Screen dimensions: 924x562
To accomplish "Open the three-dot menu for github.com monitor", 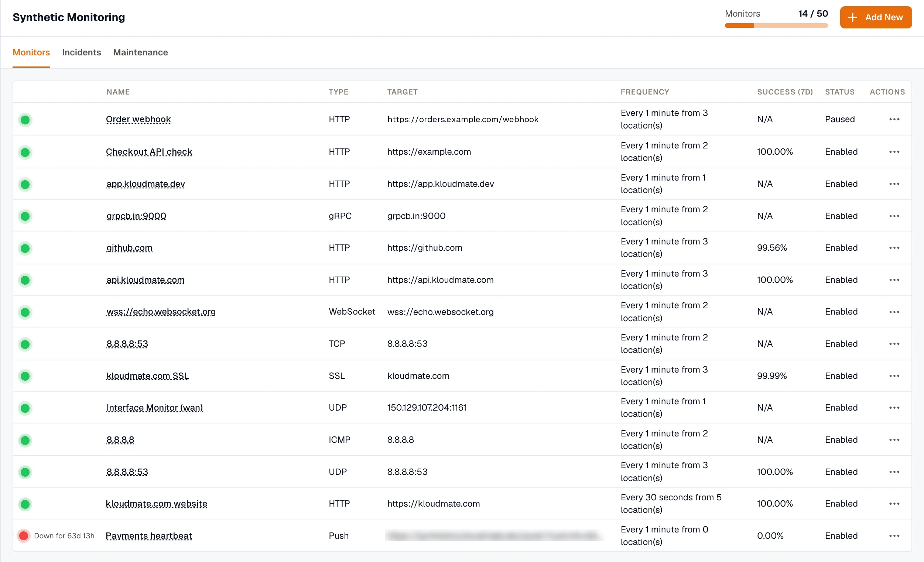I will [x=894, y=248].
